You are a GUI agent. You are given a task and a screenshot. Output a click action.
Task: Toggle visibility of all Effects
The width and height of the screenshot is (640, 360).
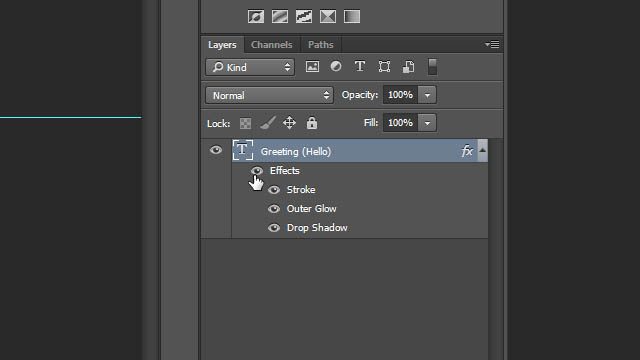tap(257, 170)
